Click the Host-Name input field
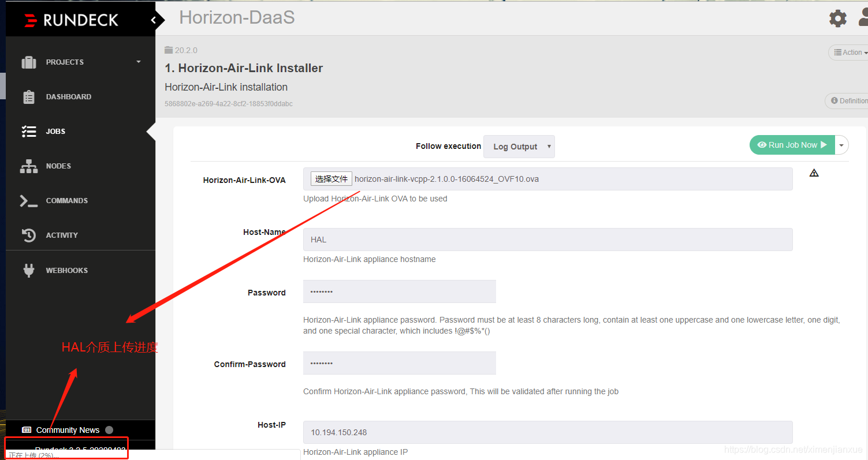The image size is (868, 460). pyautogui.click(x=547, y=240)
